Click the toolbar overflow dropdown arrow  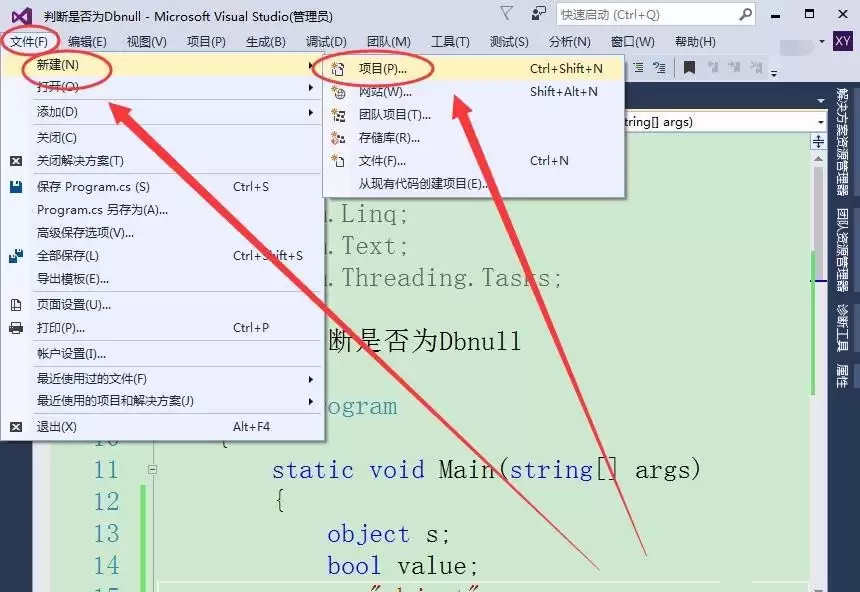coord(772,73)
